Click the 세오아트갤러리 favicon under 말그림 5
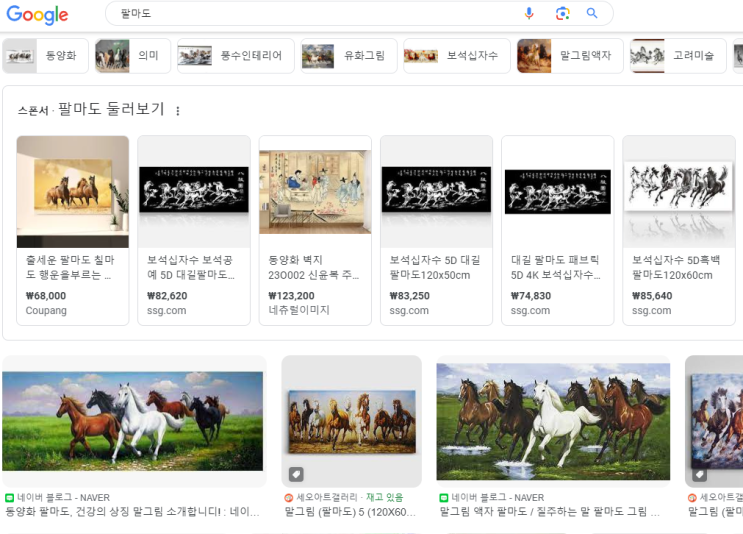743x534 pixels. (x=288, y=498)
